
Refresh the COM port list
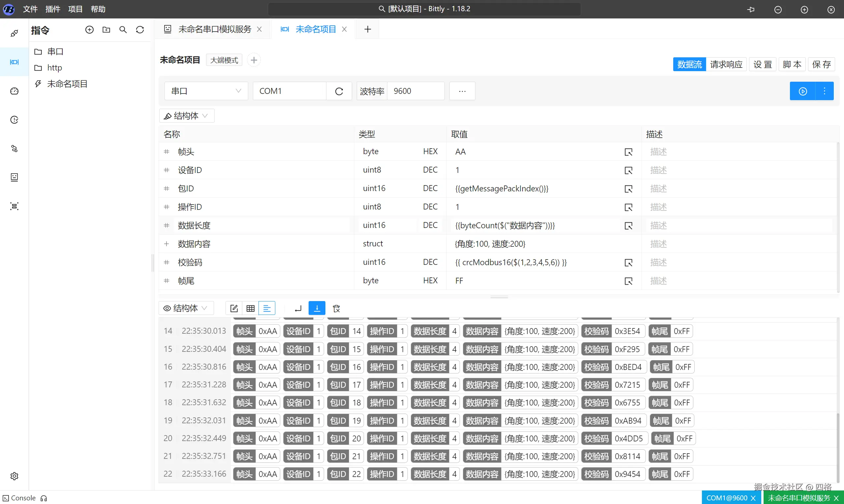pos(339,91)
